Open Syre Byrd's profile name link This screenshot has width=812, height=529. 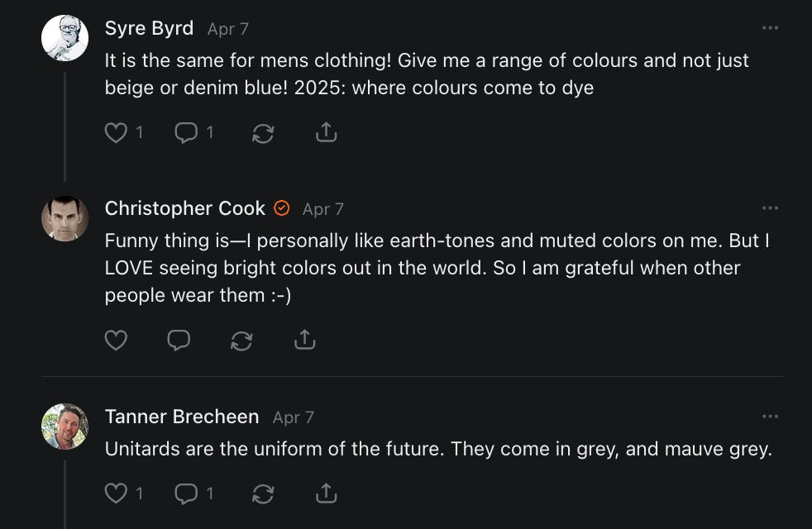[149, 28]
